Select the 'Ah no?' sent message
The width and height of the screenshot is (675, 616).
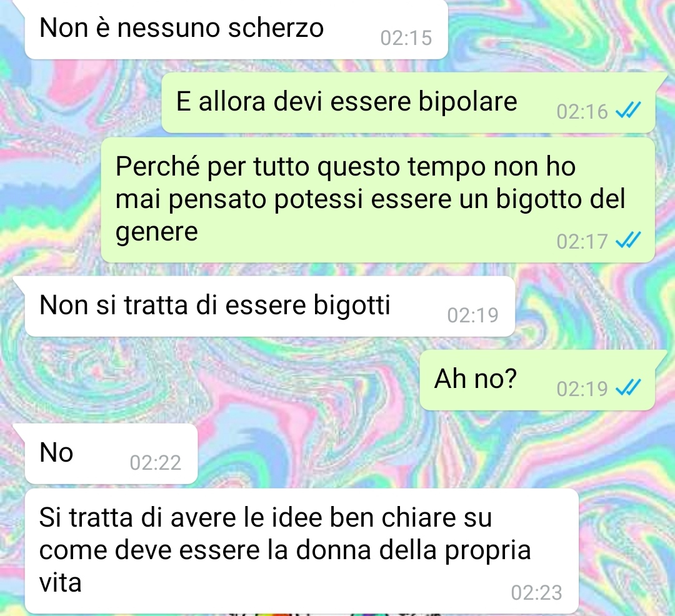(x=537, y=380)
